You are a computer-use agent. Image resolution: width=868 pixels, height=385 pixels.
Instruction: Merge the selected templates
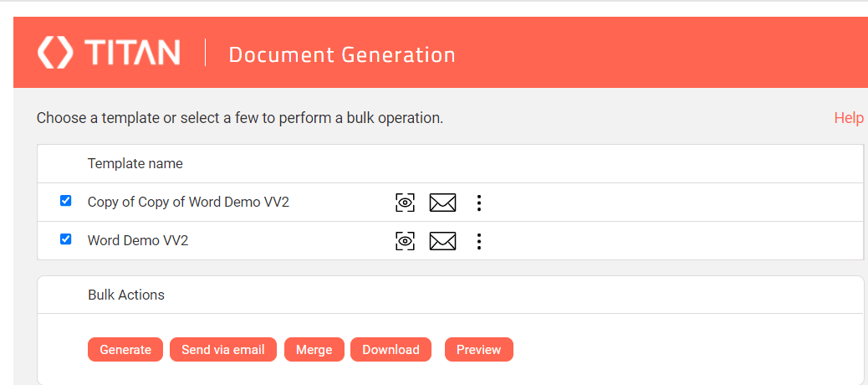click(x=314, y=350)
